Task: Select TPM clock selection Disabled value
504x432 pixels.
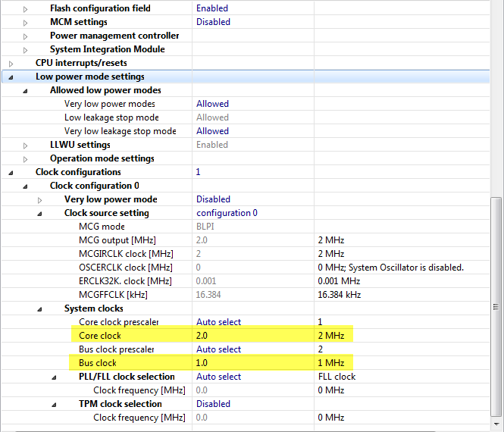Action: point(213,404)
